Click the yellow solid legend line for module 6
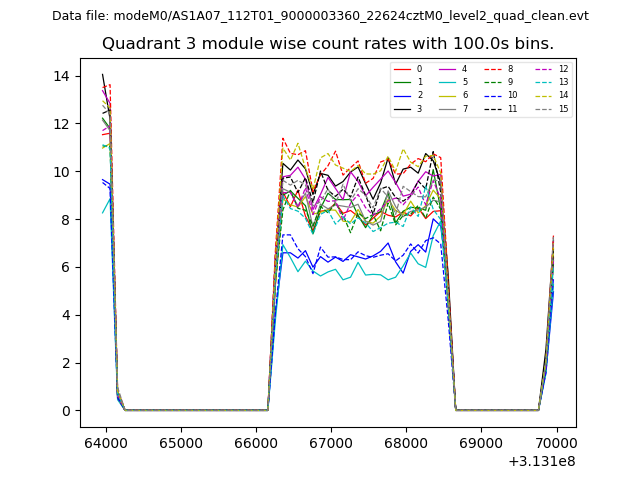The width and height of the screenshot is (640, 480). (449, 95)
